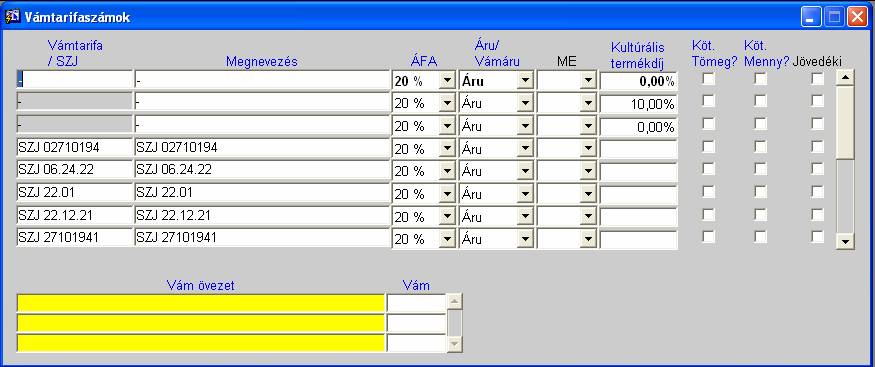Click the third yellow Vám övezet field
Image resolution: width=875 pixels, height=367 pixels.
click(x=201, y=343)
